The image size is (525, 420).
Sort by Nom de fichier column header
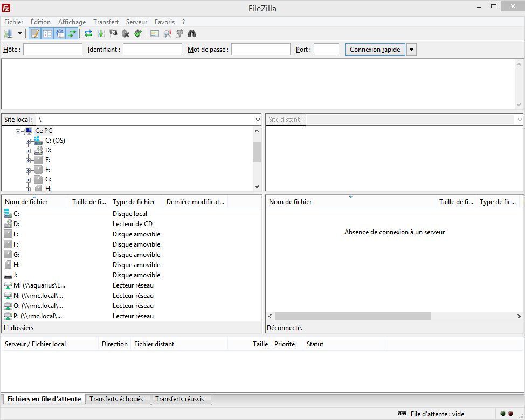26,202
